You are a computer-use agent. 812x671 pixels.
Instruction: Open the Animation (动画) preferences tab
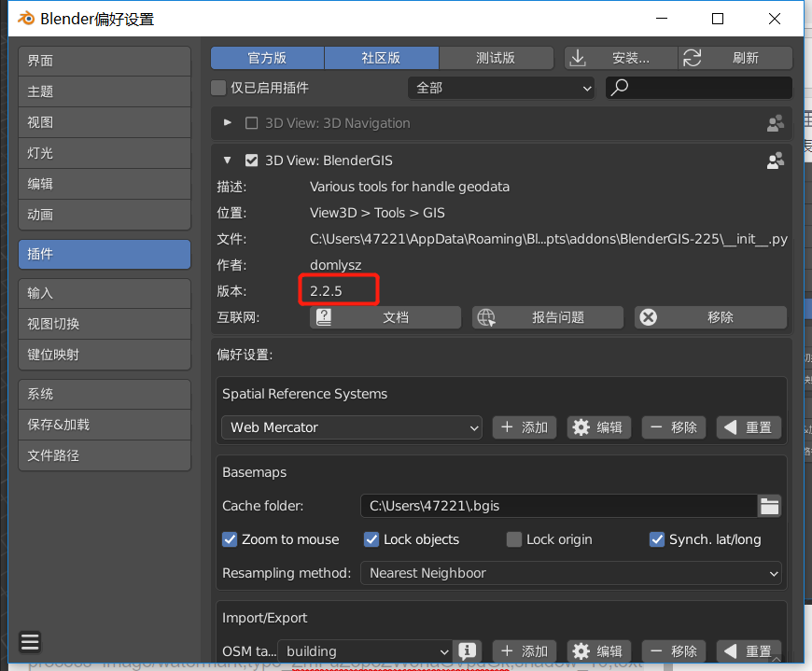tap(105, 215)
